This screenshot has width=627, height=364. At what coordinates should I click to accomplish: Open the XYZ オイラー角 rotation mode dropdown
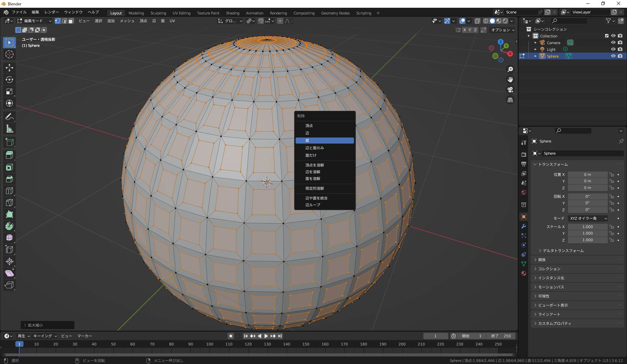pos(588,218)
